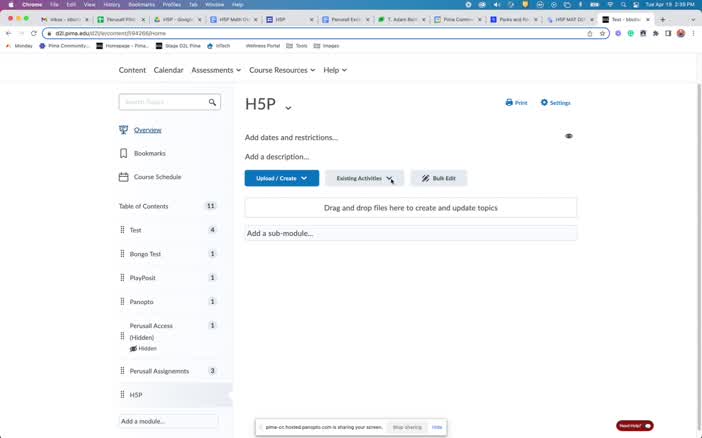The height and width of the screenshot is (438, 702).
Task: Click Hidden indicator under Perusall Access
Action: (x=143, y=348)
